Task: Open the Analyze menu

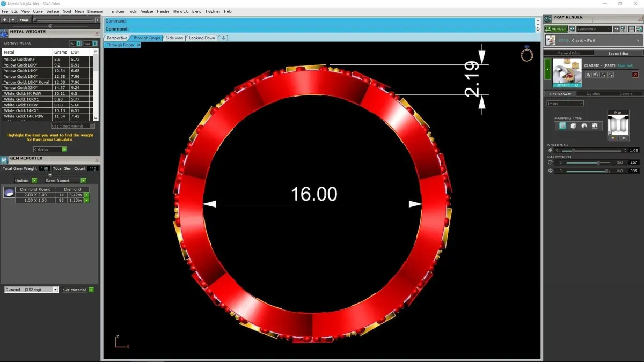Action: point(147,11)
